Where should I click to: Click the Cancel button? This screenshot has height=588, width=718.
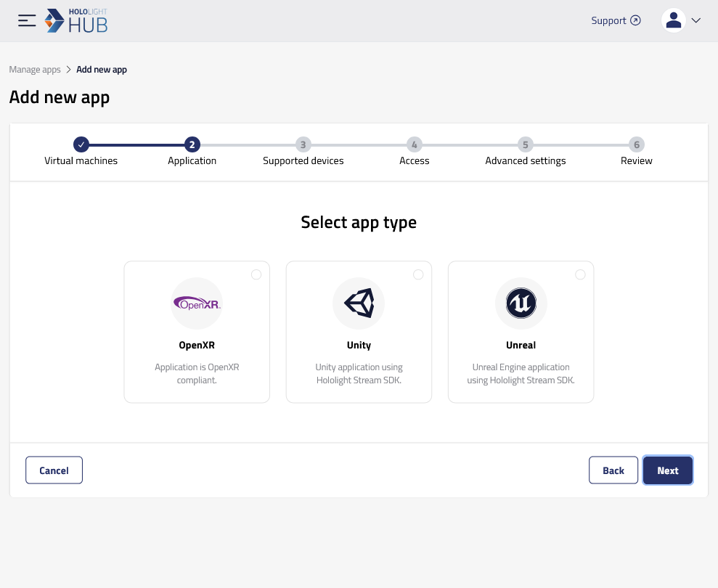click(54, 470)
